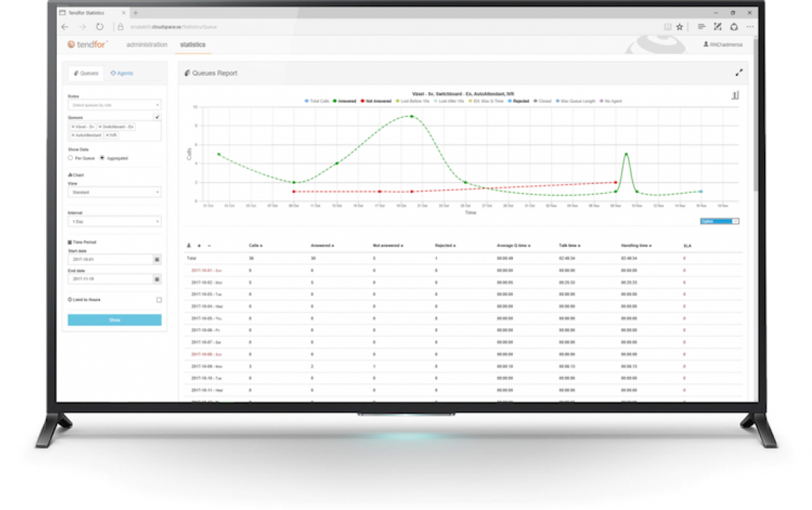812x510 pixels.
Task: Select the Per Queue radio option
Action: click(x=70, y=158)
